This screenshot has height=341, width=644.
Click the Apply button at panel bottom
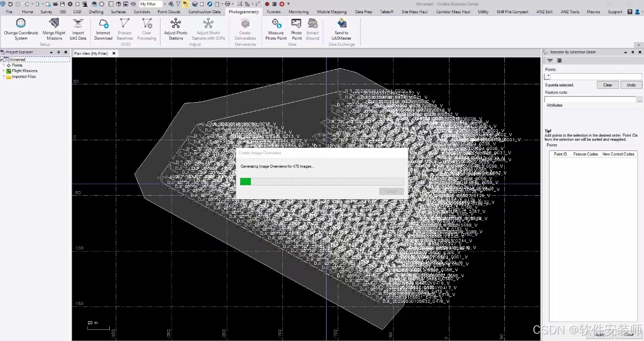[x=600, y=334]
